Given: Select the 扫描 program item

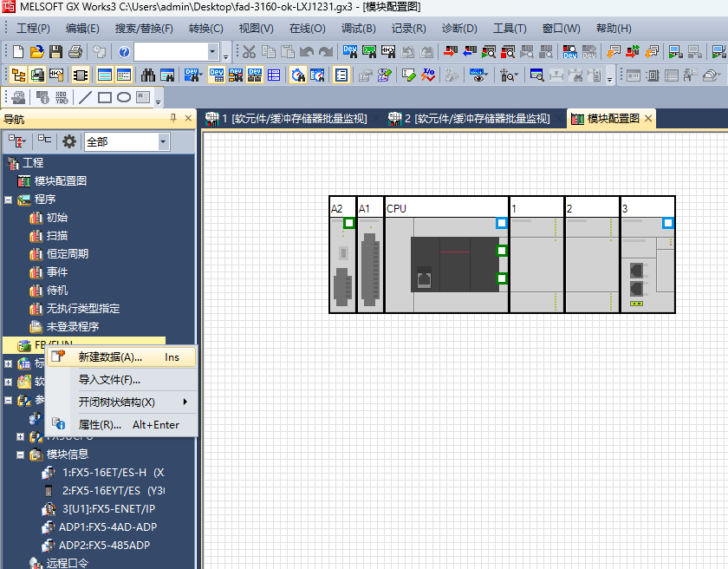Looking at the screenshot, I should 57,236.
